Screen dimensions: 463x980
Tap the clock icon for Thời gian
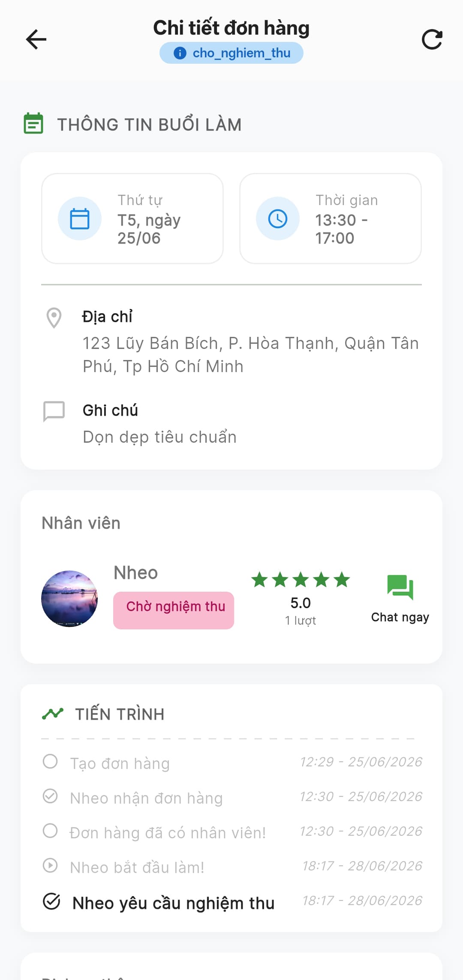pos(278,218)
